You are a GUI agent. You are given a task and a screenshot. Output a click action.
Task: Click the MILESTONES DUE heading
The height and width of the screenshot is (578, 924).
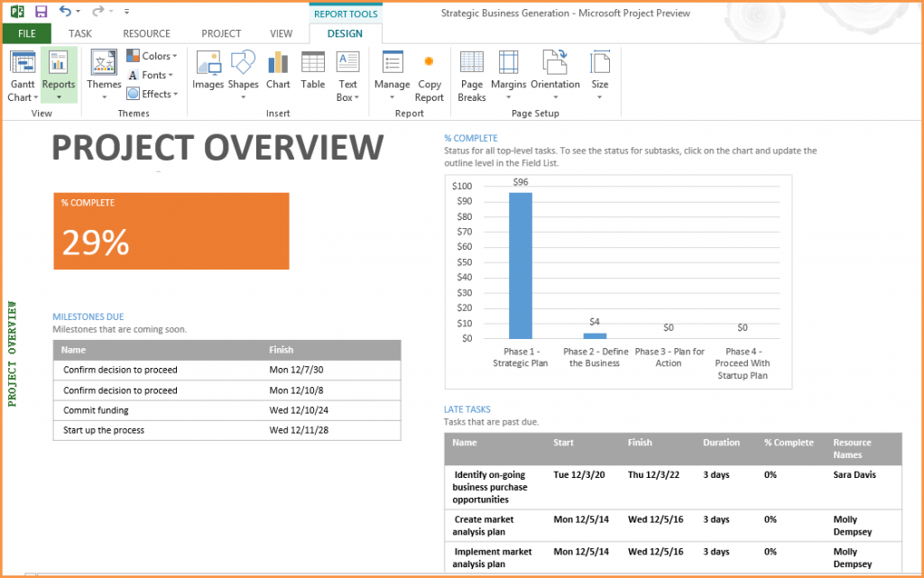point(88,317)
